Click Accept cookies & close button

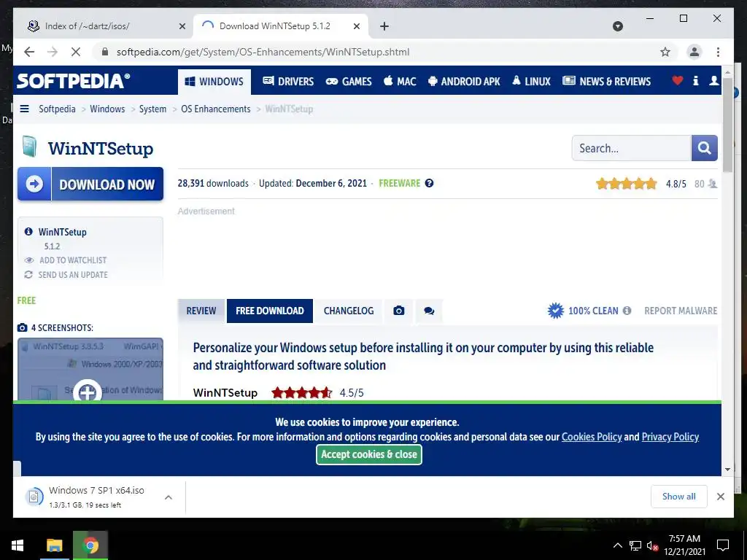tap(368, 454)
